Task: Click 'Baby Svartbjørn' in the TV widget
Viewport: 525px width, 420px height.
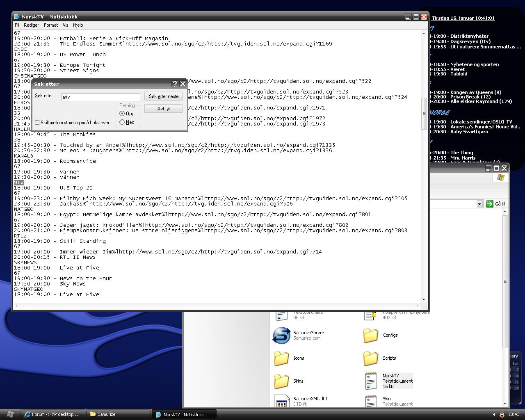Action: pyautogui.click(x=469, y=132)
